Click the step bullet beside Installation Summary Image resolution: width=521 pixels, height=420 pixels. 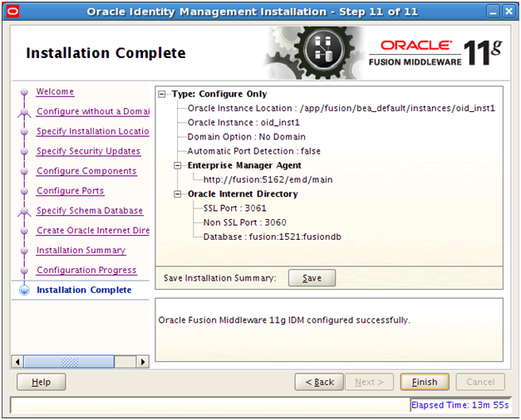click(x=24, y=251)
